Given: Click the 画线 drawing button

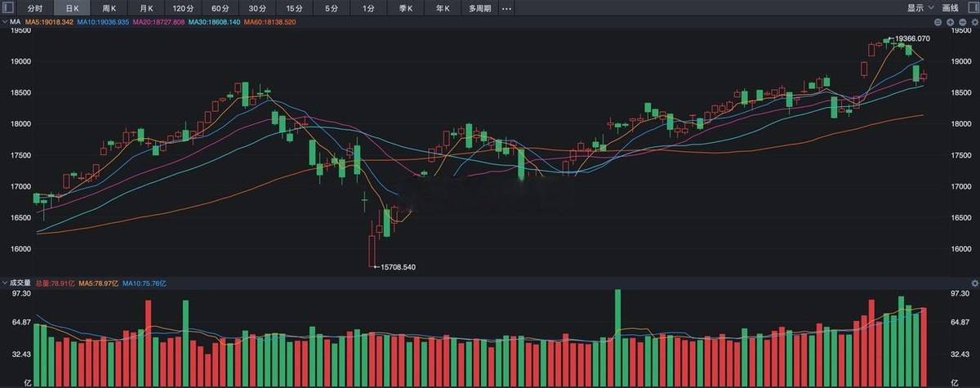Looking at the screenshot, I should pyautogui.click(x=951, y=8).
